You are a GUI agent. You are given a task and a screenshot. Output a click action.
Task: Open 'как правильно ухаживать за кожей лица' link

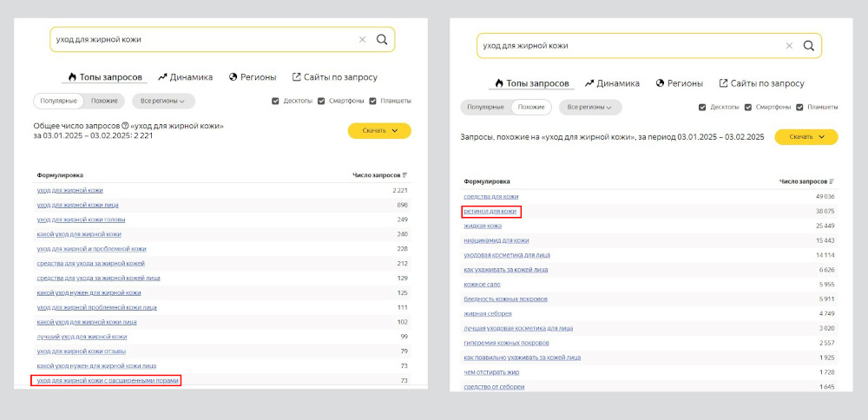coord(522,358)
